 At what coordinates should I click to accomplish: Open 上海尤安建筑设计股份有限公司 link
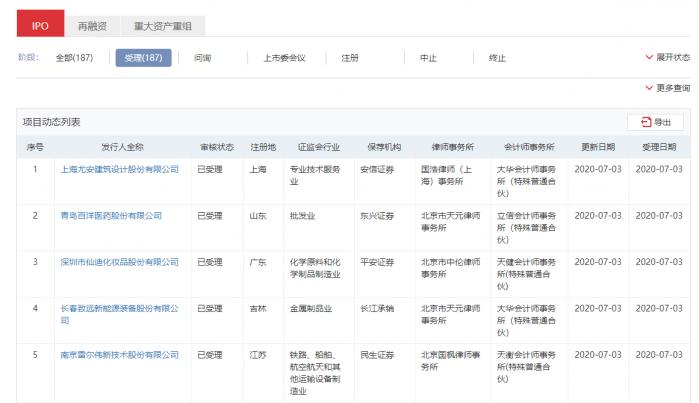pyautogui.click(x=120, y=169)
